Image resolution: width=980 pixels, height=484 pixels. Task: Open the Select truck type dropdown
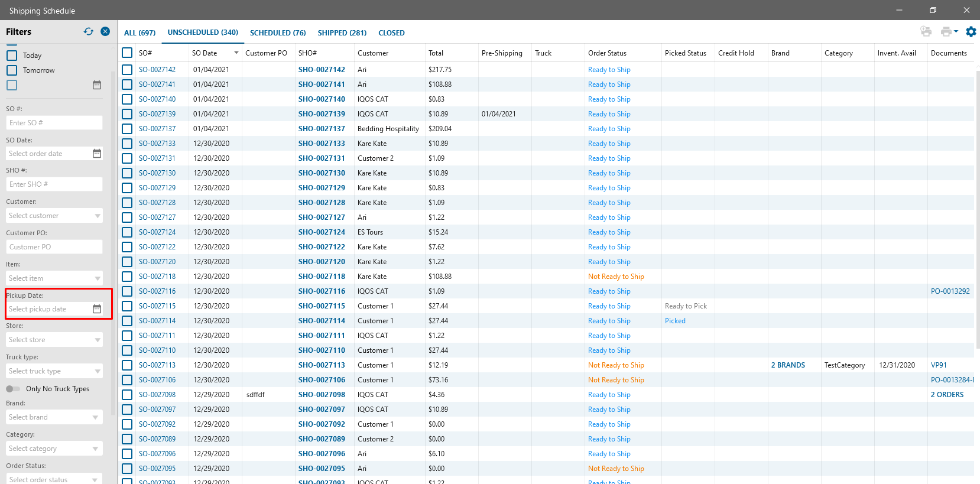point(54,371)
